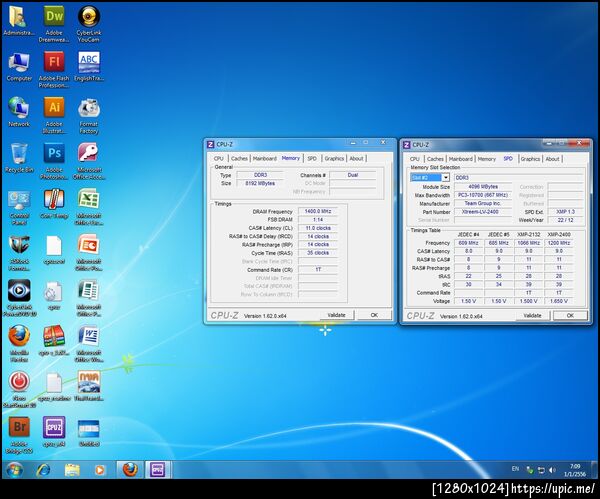
Task: Open the Graphics tab in right CPU-Z window
Action: click(x=530, y=158)
